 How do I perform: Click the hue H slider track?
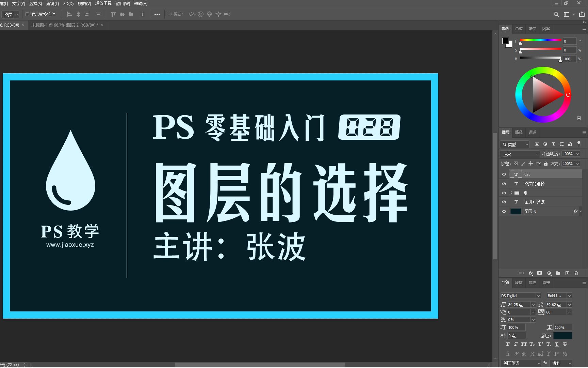(x=540, y=40)
